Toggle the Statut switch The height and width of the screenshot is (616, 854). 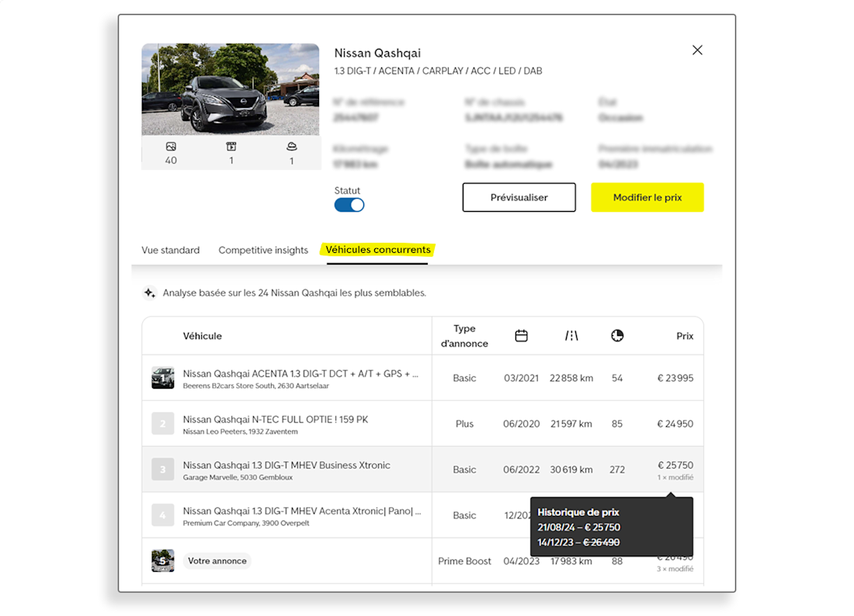tap(349, 205)
